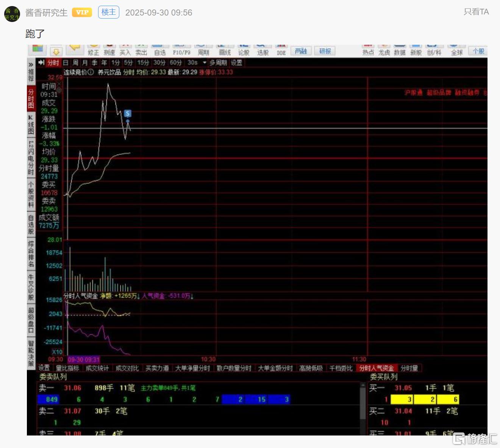Open the 龙虎 toolbar icon
The width and height of the screenshot is (500, 448).
point(384,50)
